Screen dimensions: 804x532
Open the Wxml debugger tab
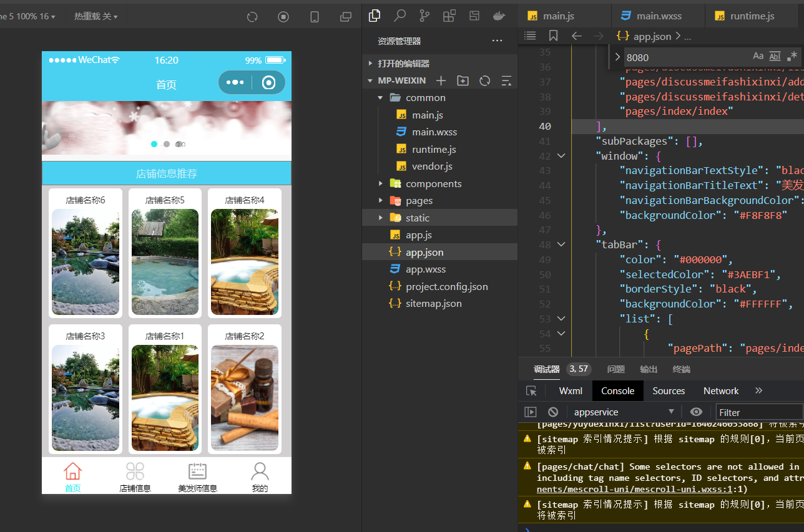(x=571, y=391)
